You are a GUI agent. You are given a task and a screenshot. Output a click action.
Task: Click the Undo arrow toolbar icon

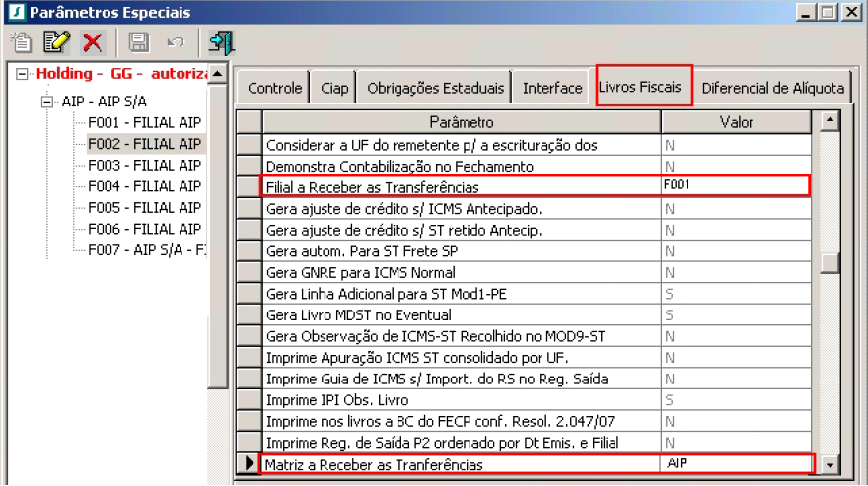tap(176, 42)
